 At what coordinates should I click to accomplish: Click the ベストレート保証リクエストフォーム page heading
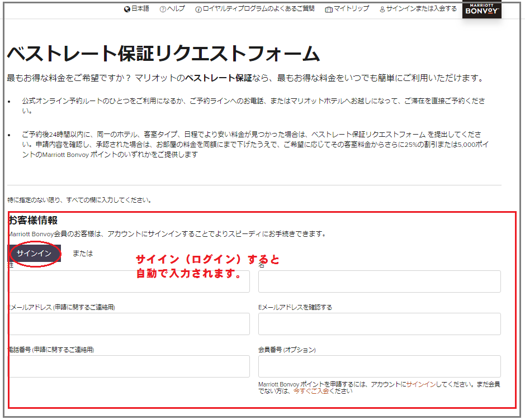pyautogui.click(x=163, y=54)
